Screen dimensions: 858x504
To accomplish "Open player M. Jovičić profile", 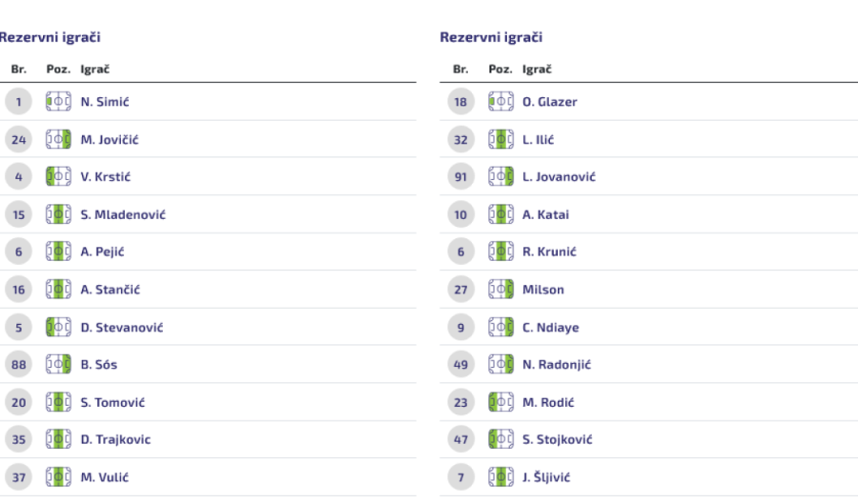I will point(112,139).
